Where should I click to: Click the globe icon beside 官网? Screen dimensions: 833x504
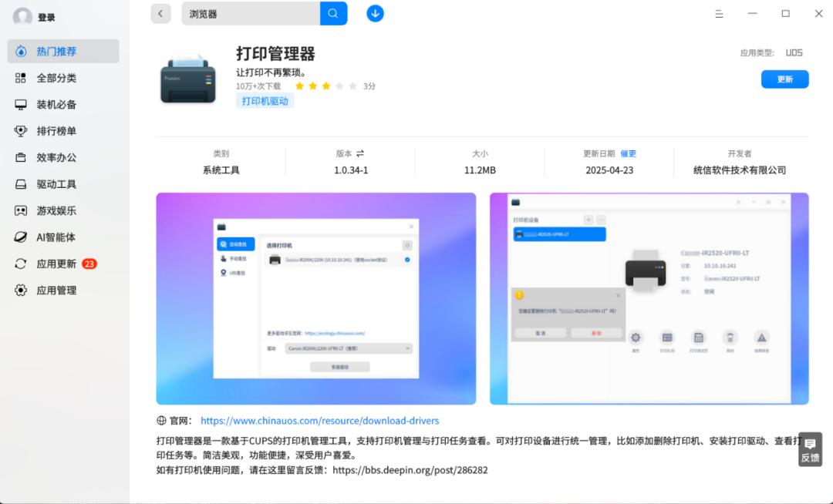[x=161, y=421]
